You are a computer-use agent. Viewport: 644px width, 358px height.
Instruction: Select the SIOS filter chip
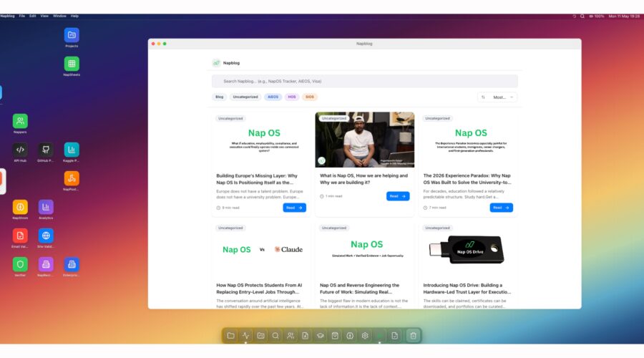pyautogui.click(x=310, y=97)
